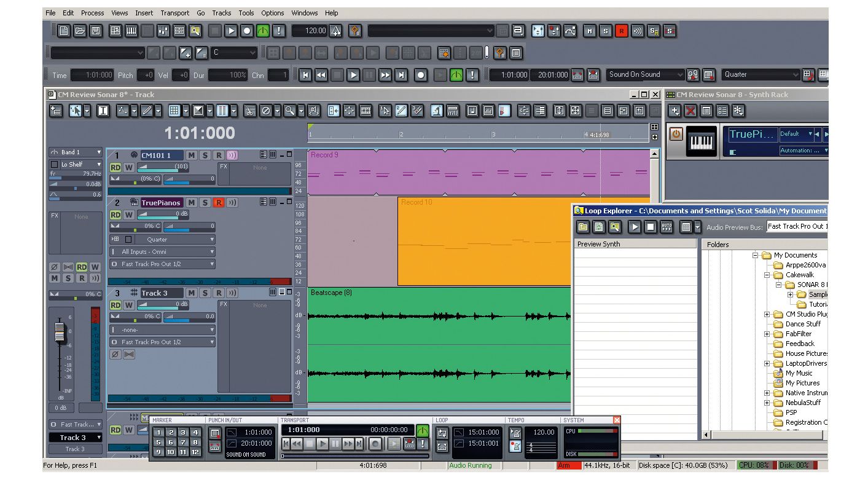This screenshot has height=488, width=868.
Task: Click TruePianos keyboard thumbnail in Synth Rack
Action: (702, 142)
